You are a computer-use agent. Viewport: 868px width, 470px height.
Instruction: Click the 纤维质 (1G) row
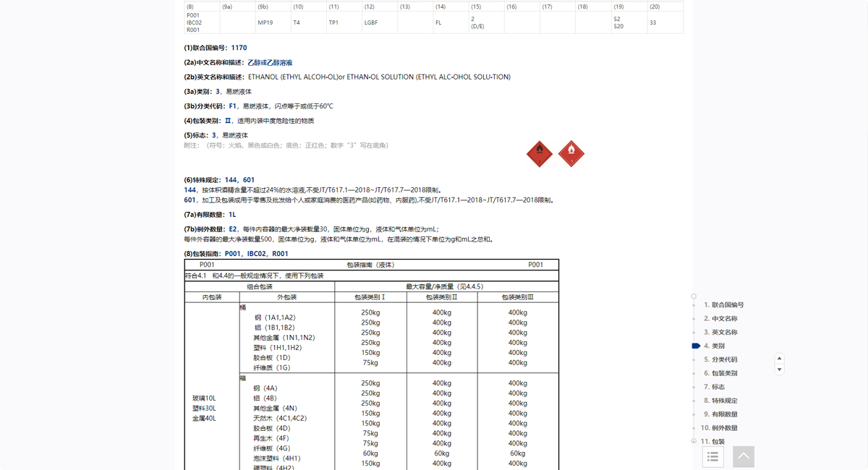(x=272, y=368)
